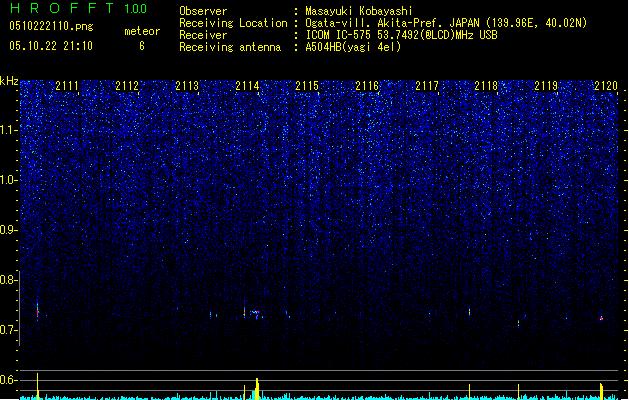Click the 1.0 kHz axis label

[x=8, y=180]
